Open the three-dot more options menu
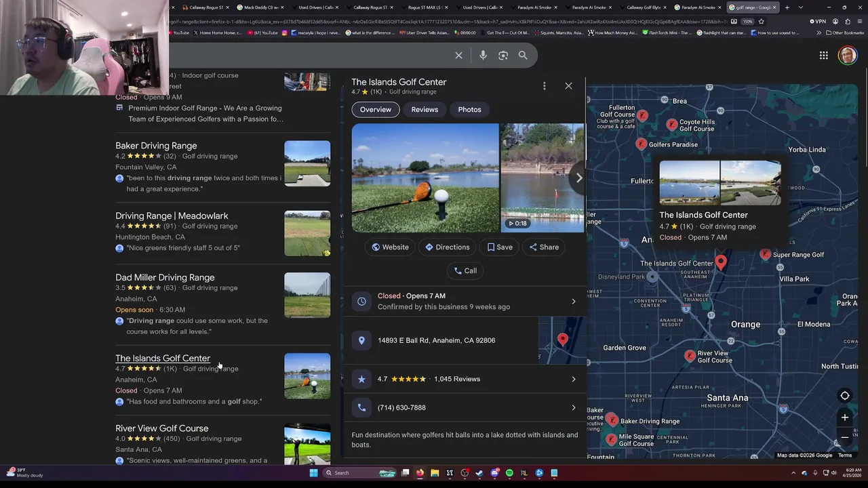The width and height of the screenshot is (868, 488). 544,86
